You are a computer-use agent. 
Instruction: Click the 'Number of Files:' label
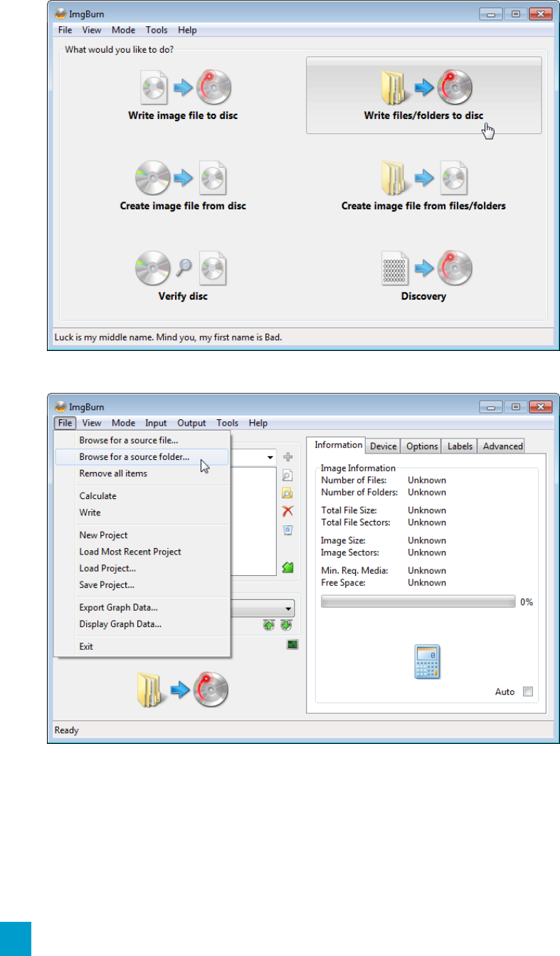pos(354,480)
